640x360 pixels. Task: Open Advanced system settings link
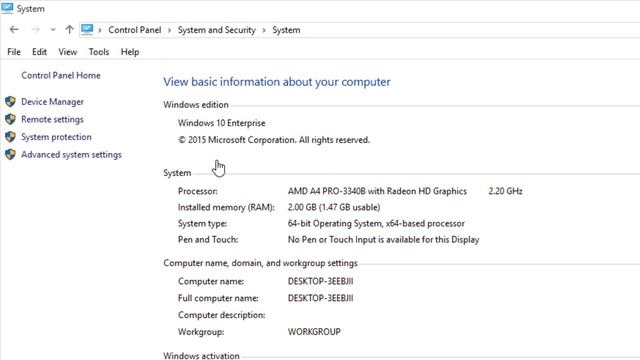(x=71, y=155)
